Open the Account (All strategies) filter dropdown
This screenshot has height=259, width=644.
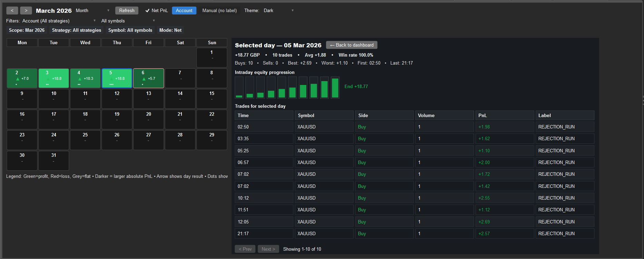tap(59, 21)
